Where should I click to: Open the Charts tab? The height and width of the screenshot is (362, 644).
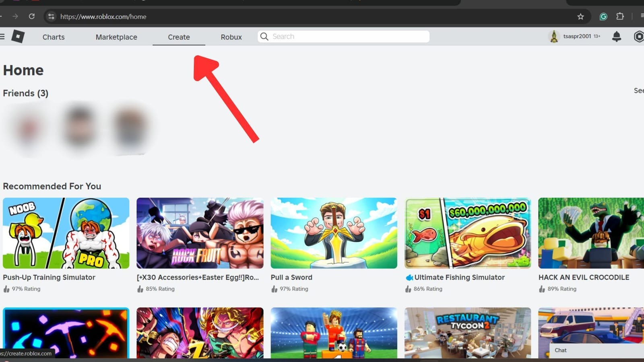coord(53,37)
